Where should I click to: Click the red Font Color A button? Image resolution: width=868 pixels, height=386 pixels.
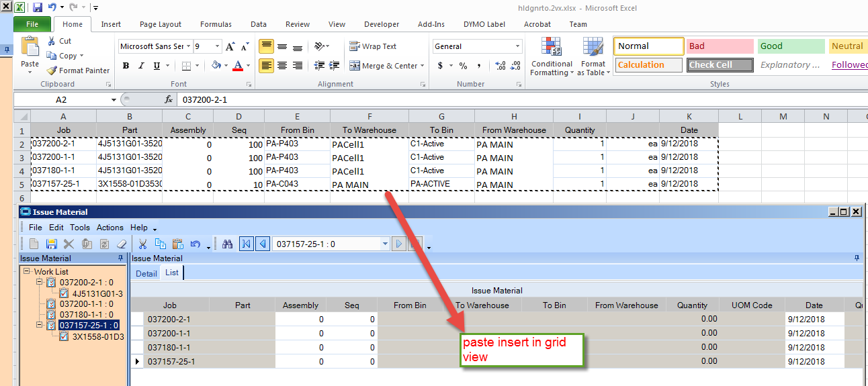pos(237,66)
